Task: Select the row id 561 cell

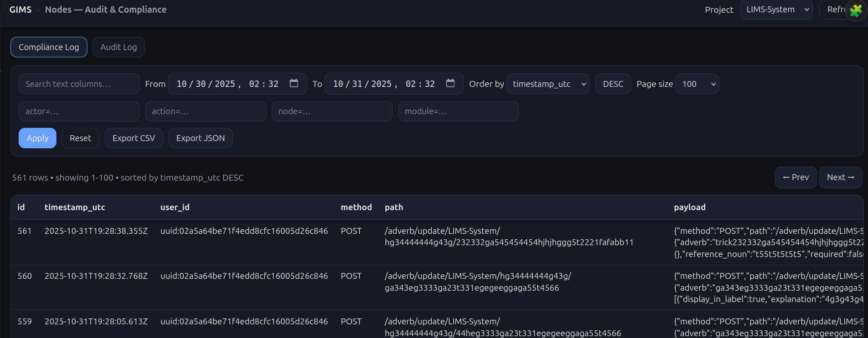Action: [25, 231]
